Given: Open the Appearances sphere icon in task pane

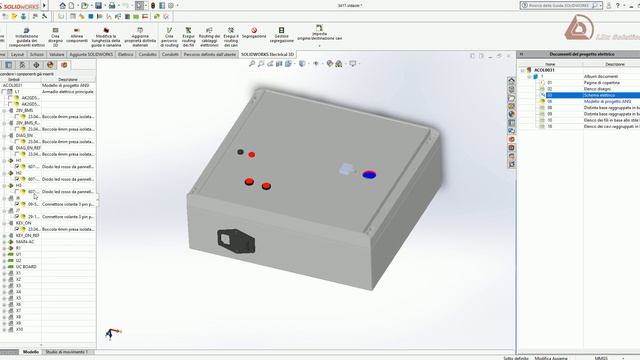Looking at the screenshot, I should pos(511,114).
